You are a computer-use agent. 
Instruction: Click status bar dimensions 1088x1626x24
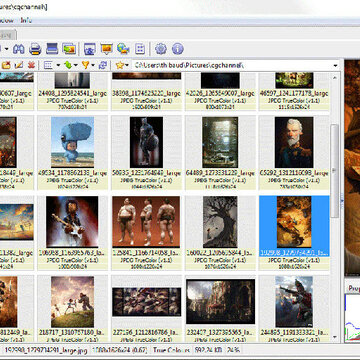[120, 351]
